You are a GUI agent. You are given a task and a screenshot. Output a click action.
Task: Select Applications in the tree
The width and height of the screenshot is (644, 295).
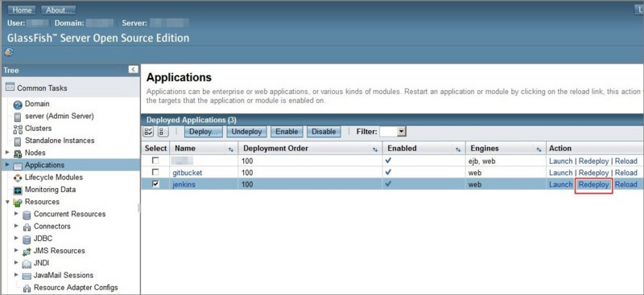[x=44, y=165]
